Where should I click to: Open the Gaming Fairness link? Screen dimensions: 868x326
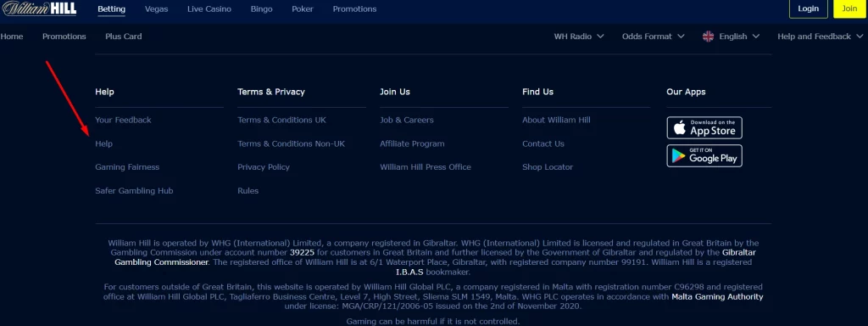(x=127, y=167)
